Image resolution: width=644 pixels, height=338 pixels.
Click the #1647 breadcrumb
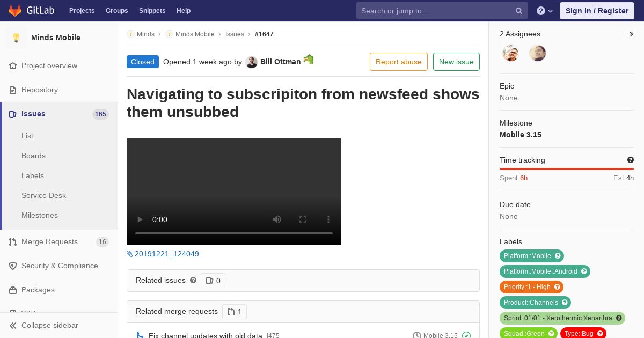[x=264, y=34]
